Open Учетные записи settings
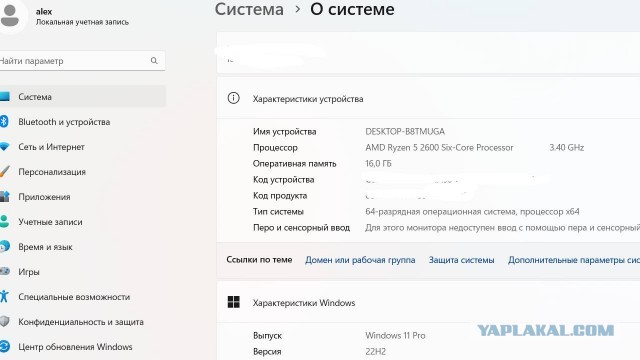640x360 pixels. (x=83, y=222)
